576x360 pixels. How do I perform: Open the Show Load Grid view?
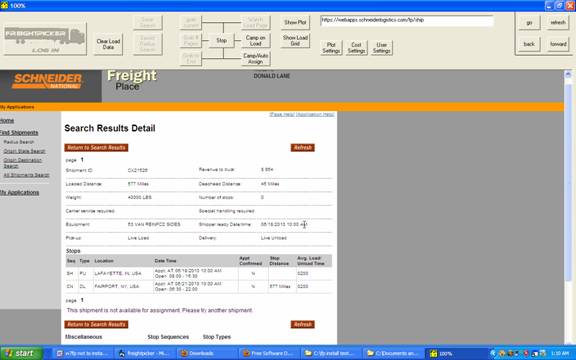pos(295,40)
